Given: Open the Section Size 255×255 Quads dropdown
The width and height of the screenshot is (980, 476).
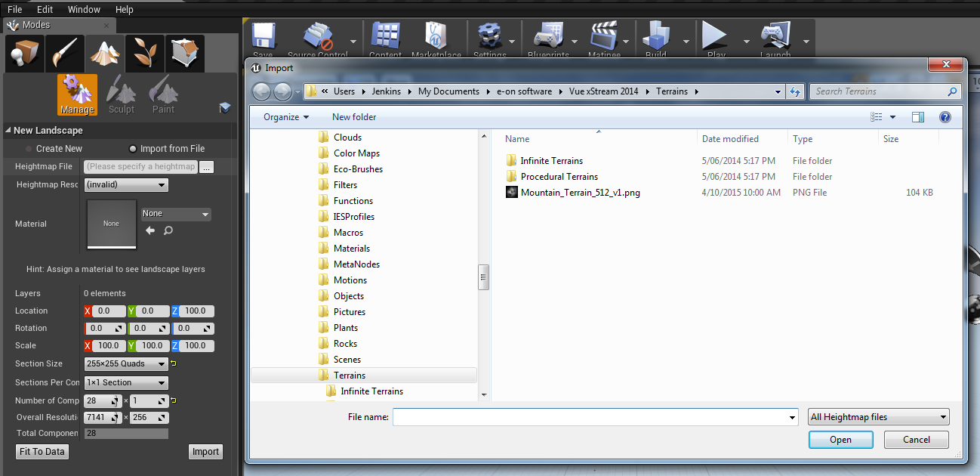Looking at the screenshot, I should tap(126, 363).
